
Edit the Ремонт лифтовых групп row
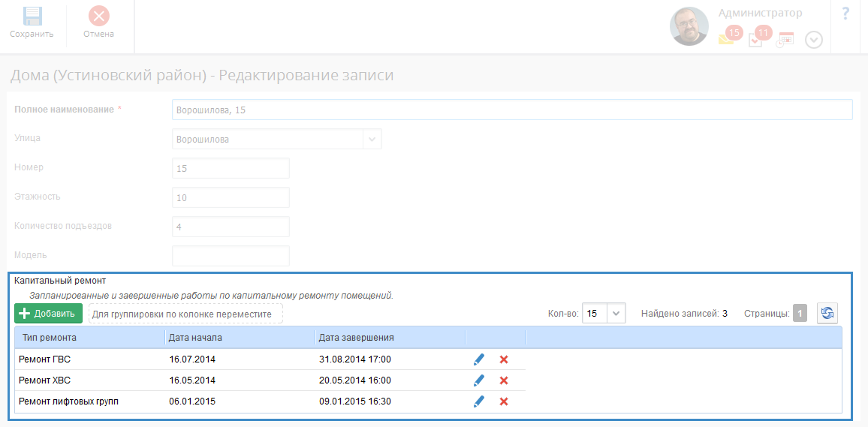(x=479, y=401)
